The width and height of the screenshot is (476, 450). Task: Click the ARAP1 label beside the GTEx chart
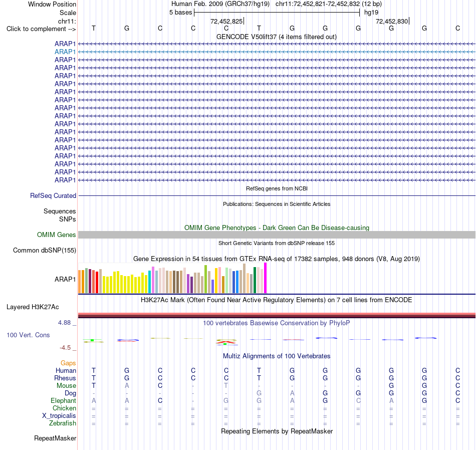click(65, 279)
